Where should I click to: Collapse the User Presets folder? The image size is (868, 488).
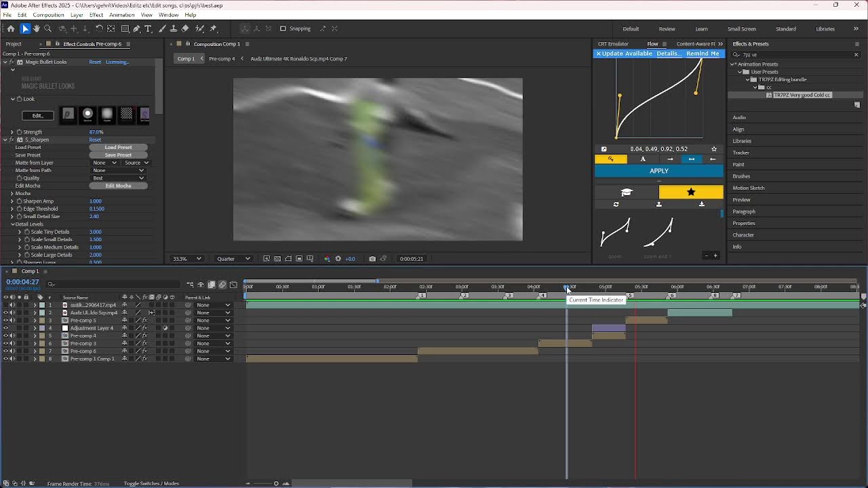740,72
